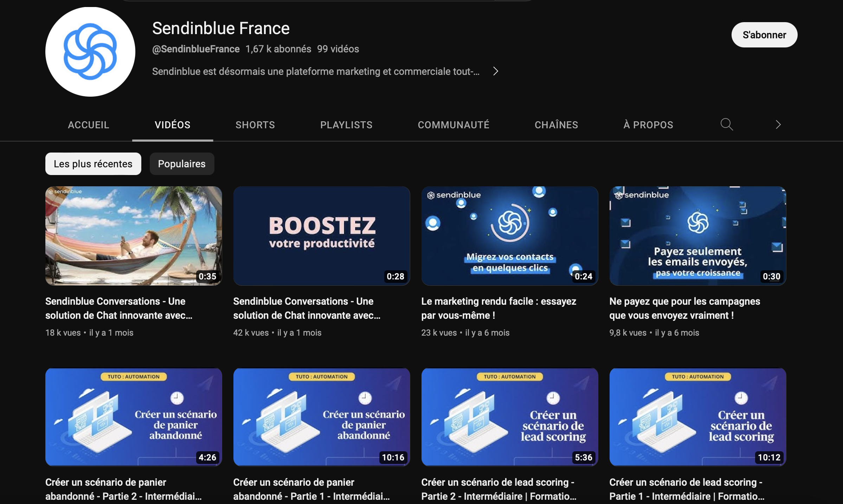Click the 0:28 duration badge
Screen dimensions: 843x504
[x=395, y=276]
